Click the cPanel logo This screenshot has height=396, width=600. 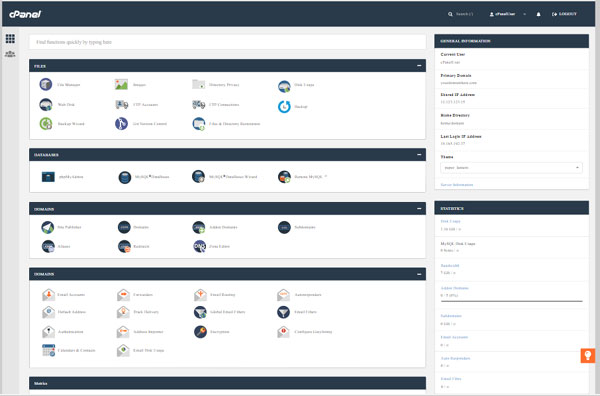point(25,14)
